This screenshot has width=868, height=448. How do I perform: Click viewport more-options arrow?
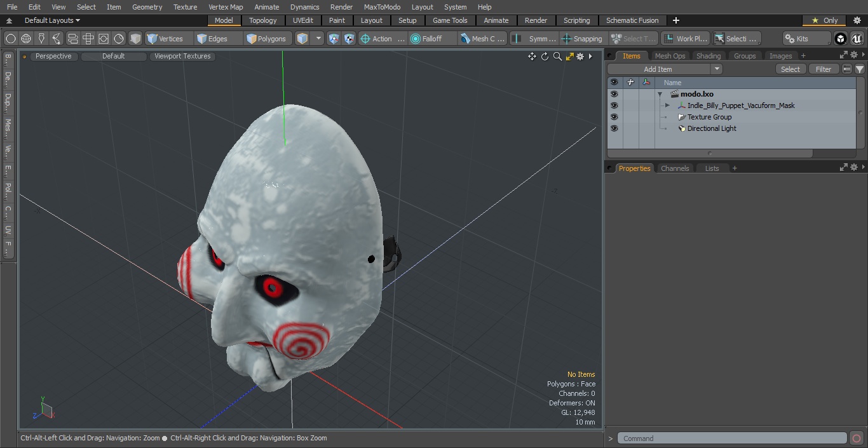click(590, 57)
